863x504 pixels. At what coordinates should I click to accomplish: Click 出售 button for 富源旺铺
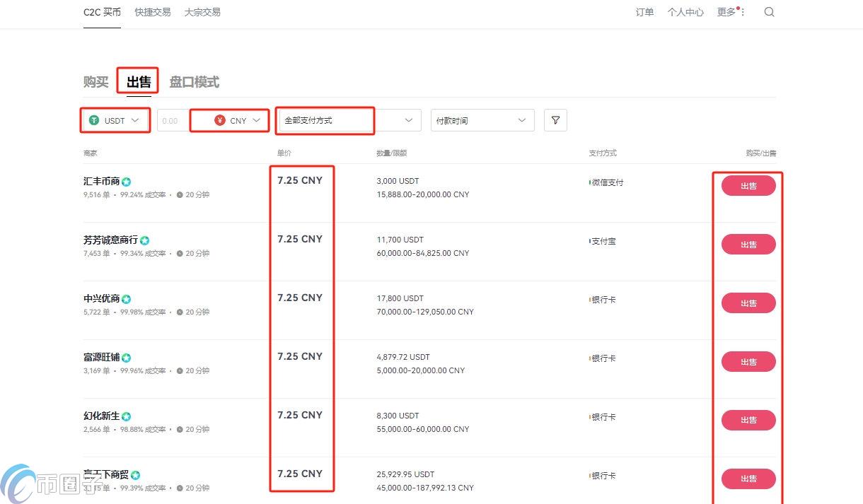click(748, 362)
